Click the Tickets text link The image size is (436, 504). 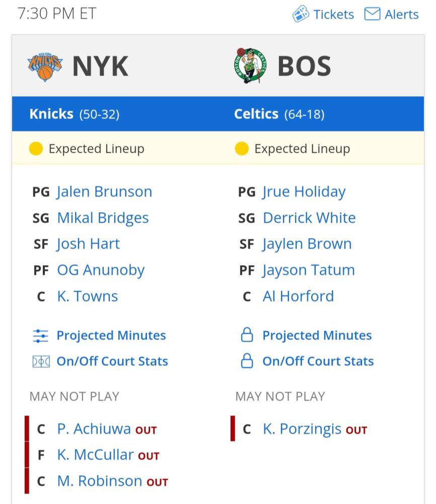pos(334,15)
